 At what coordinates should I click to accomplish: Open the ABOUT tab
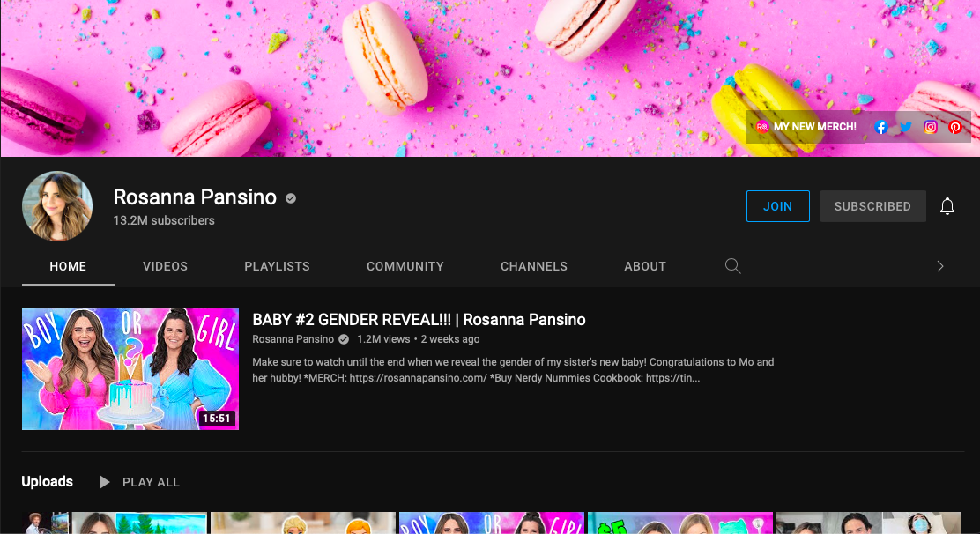click(x=645, y=266)
